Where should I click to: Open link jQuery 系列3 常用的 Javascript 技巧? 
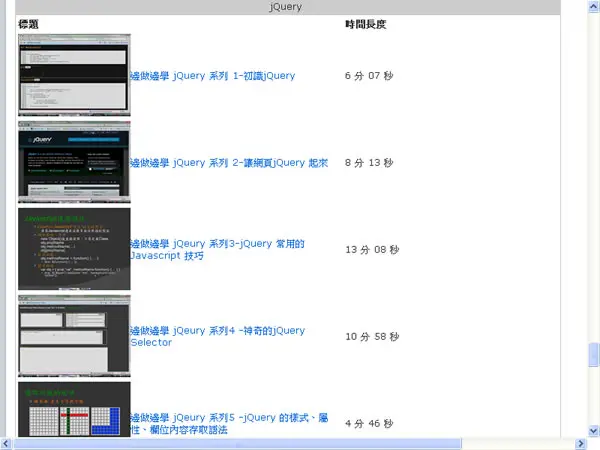pos(217,249)
